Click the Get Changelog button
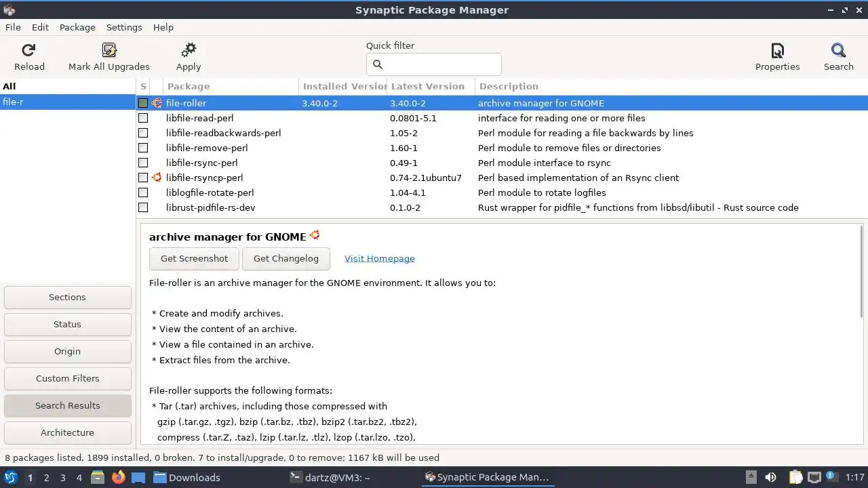 (285, 258)
